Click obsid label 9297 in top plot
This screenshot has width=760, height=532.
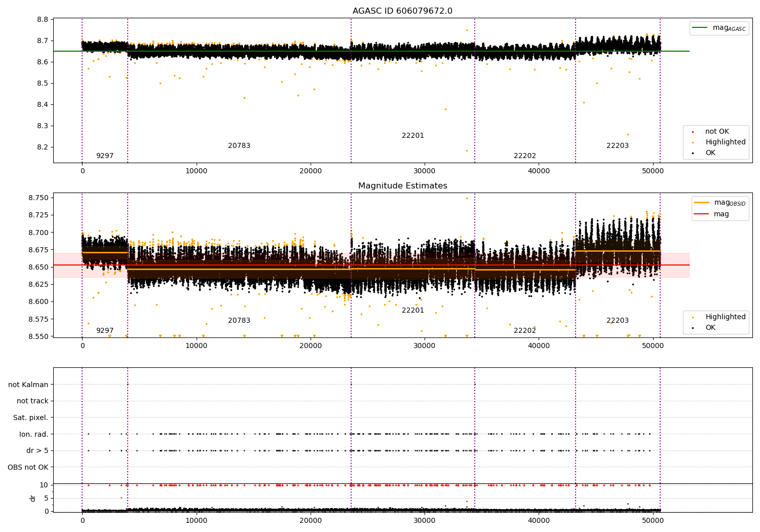(x=105, y=156)
